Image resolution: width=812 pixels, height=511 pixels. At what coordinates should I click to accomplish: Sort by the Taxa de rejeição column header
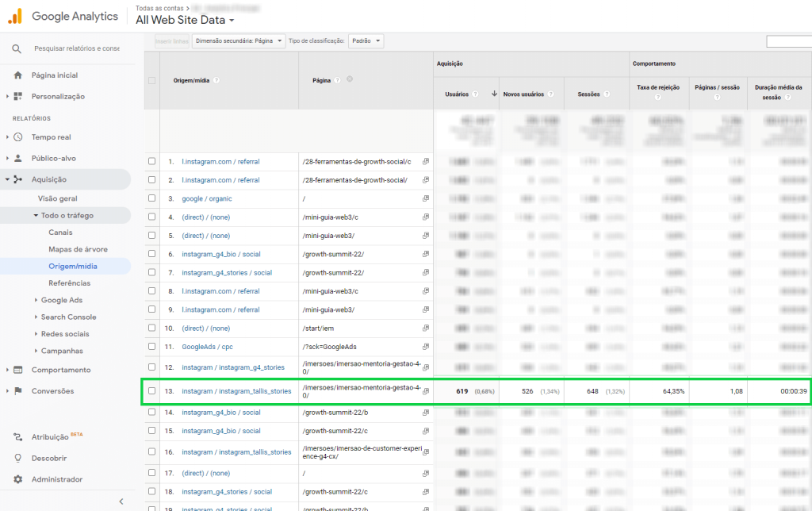click(x=658, y=87)
